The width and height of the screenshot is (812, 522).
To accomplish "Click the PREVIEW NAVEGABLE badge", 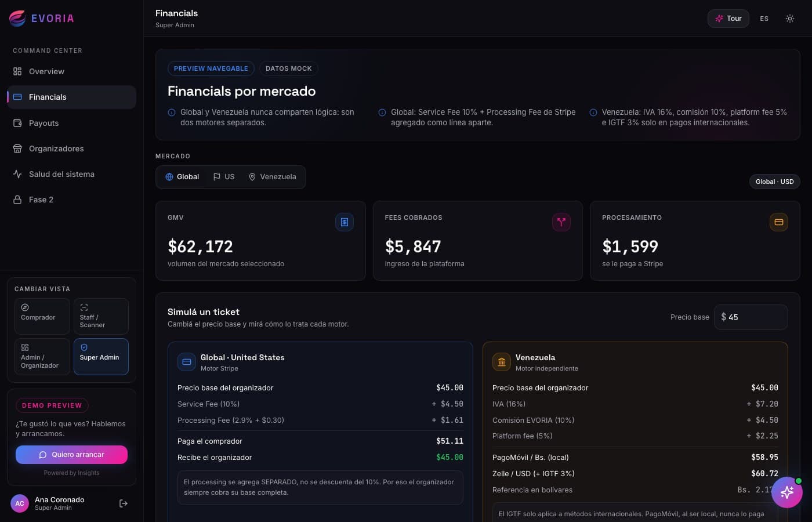I will click(211, 68).
